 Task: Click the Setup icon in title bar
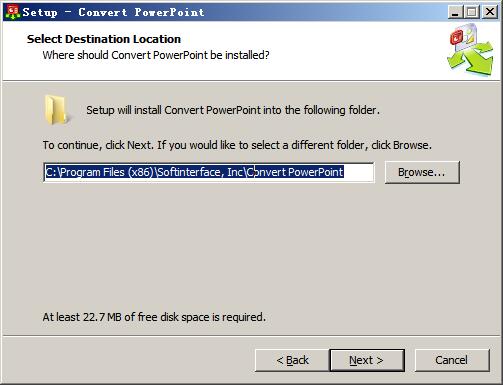coord(13,12)
